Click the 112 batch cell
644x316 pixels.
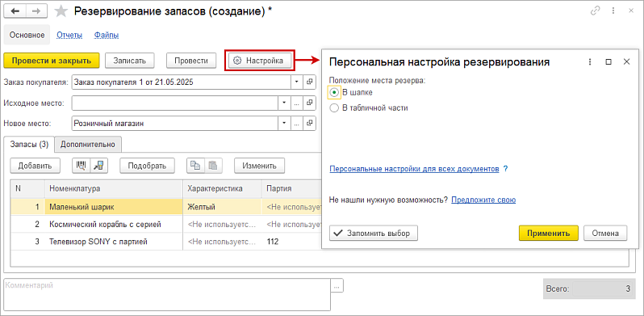coord(291,242)
